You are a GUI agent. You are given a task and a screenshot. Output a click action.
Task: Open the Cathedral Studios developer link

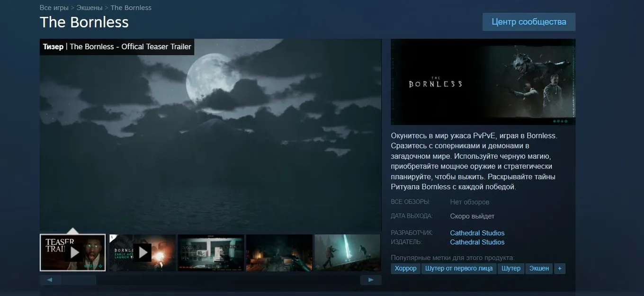pos(477,233)
